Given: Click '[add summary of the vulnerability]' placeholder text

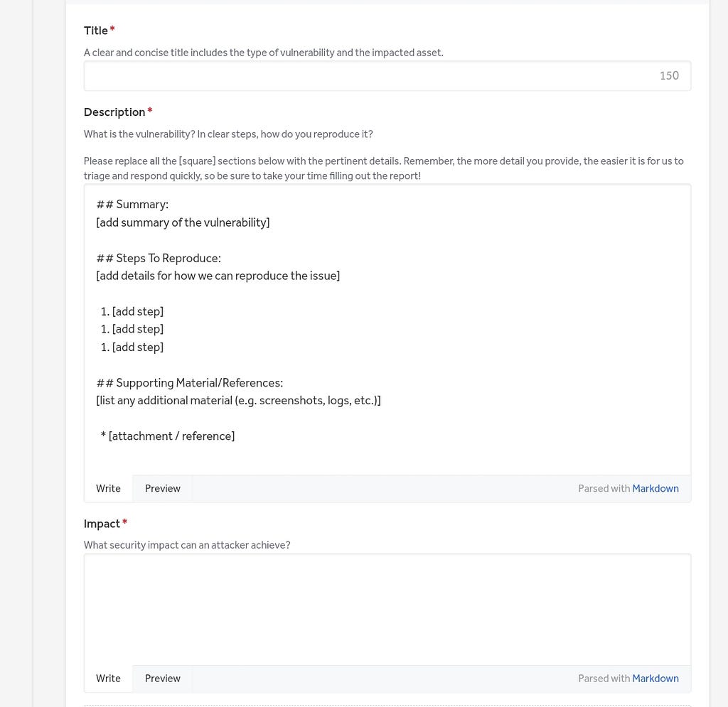Looking at the screenshot, I should click(x=183, y=222).
